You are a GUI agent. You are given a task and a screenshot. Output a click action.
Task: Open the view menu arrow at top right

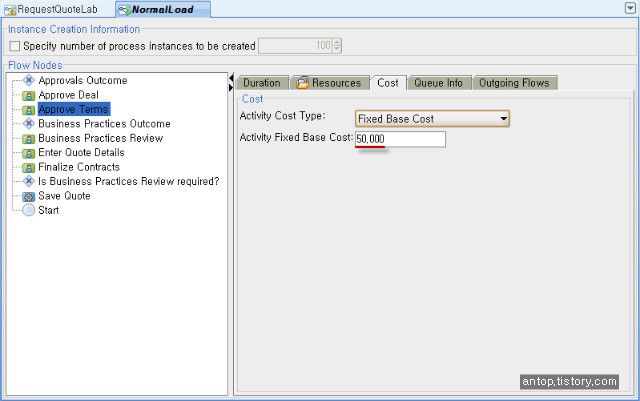[630, 8]
